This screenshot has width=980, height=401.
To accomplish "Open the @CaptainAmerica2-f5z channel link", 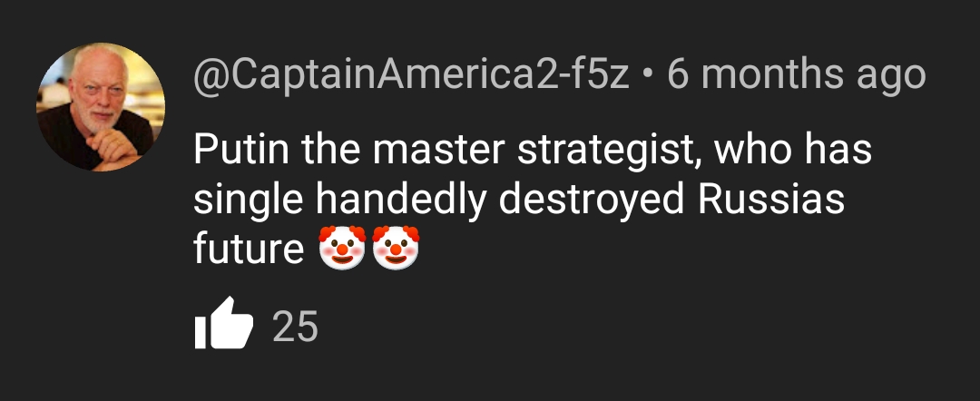I will pyautogui.click(x=411, y=75).
